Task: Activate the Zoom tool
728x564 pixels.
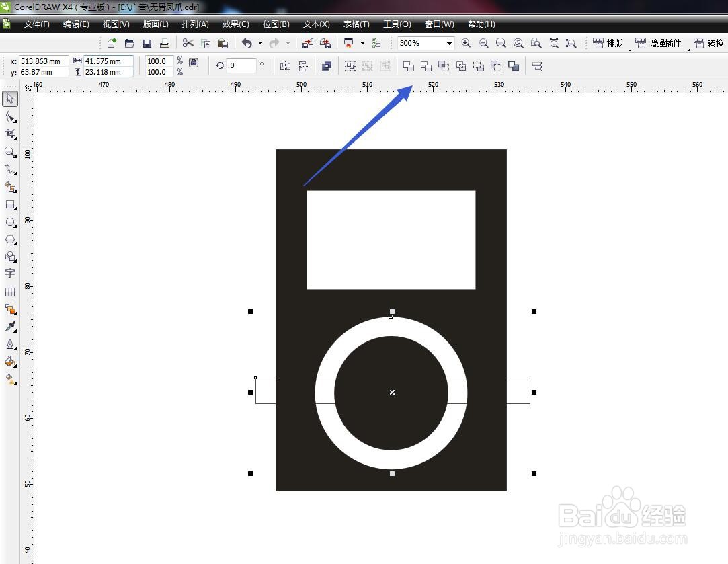Action: coord(9,152)
